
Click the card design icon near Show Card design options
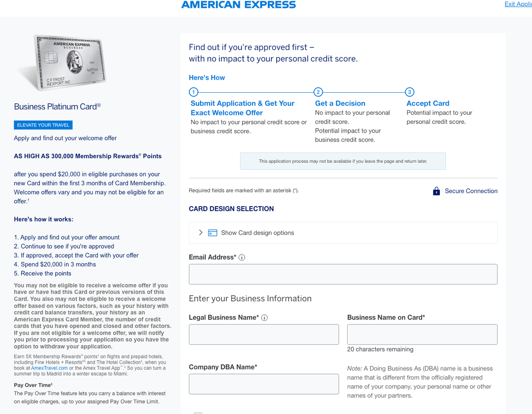[213, 232]
